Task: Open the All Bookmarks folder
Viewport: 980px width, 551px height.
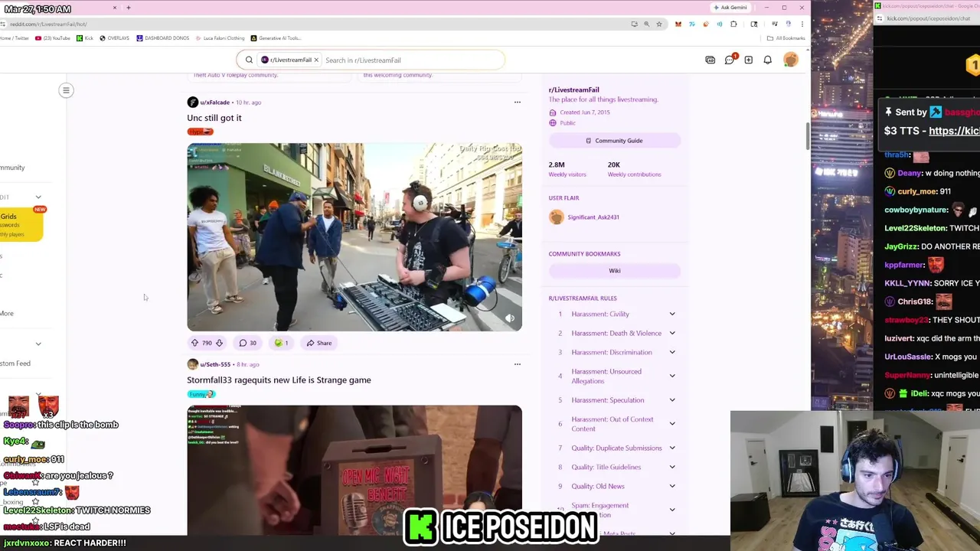Action: tap(787, 38)
